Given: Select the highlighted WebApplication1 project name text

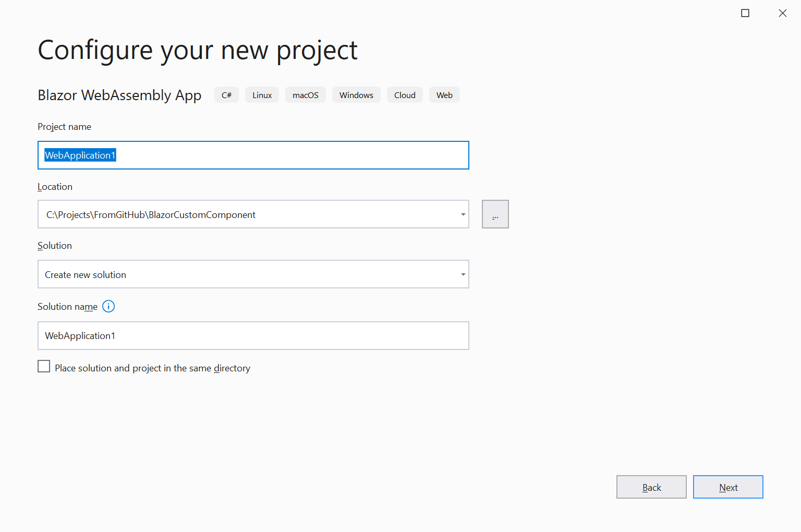Looking at the screenshot, I should (79, 155).
